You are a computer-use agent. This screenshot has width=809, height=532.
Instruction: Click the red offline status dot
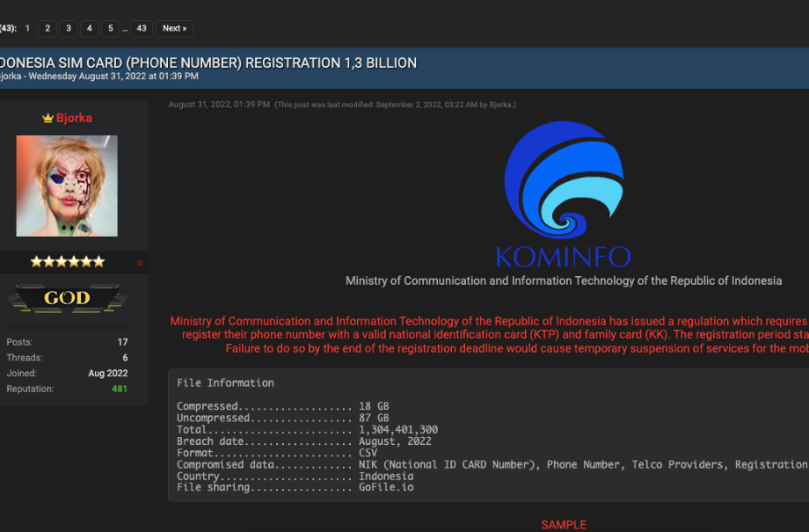tap(140, 263)
